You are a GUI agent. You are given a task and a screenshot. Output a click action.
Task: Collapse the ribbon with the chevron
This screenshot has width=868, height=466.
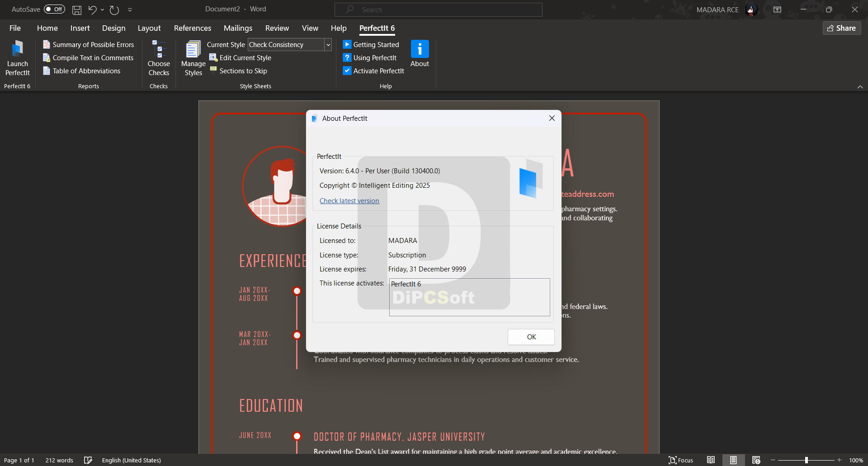[860, 87]
